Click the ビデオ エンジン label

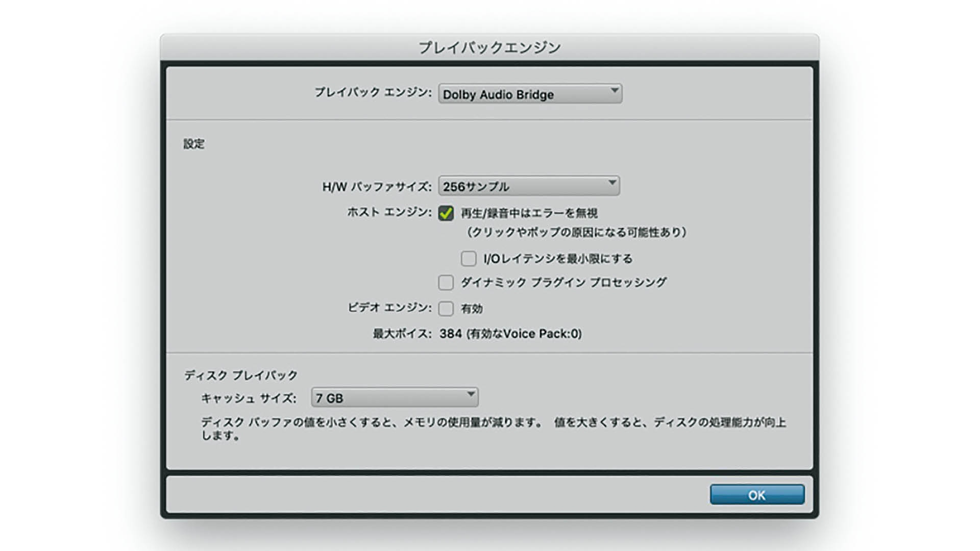[389, 308]
